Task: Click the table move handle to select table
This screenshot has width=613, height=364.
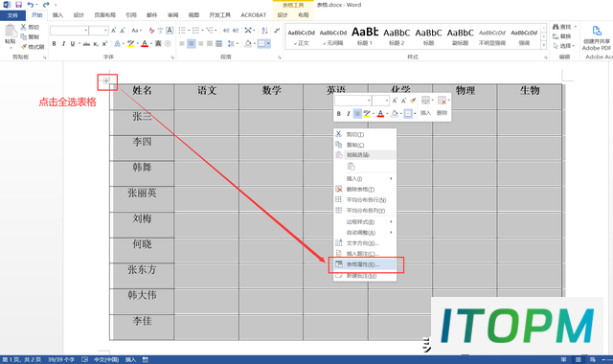Action: coord(106,80)
